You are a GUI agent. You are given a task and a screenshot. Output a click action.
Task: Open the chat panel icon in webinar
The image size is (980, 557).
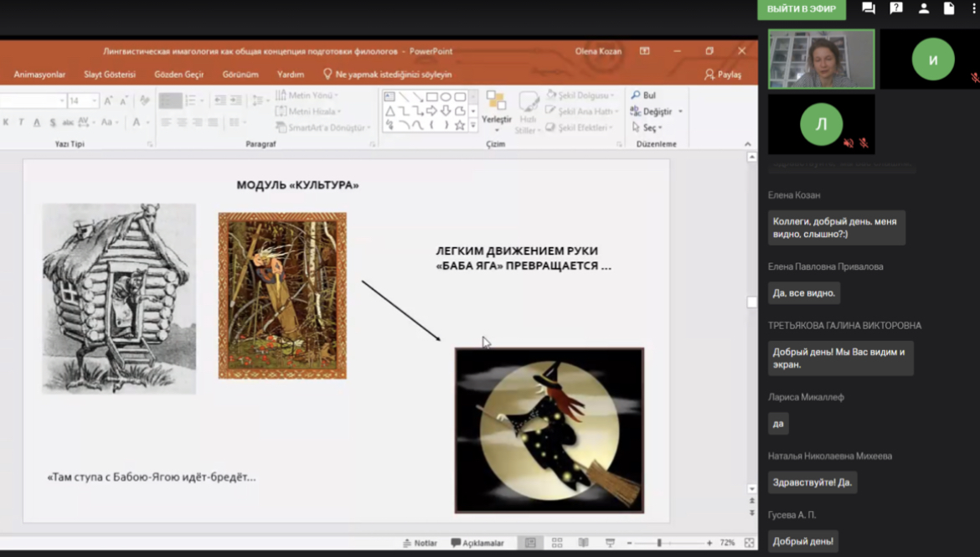[x=868, y=8]
